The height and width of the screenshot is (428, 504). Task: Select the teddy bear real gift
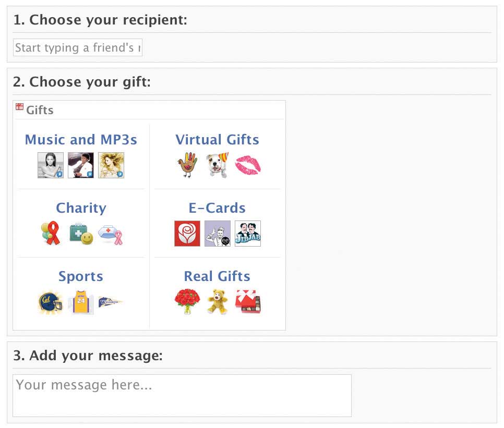coord(218,302)
